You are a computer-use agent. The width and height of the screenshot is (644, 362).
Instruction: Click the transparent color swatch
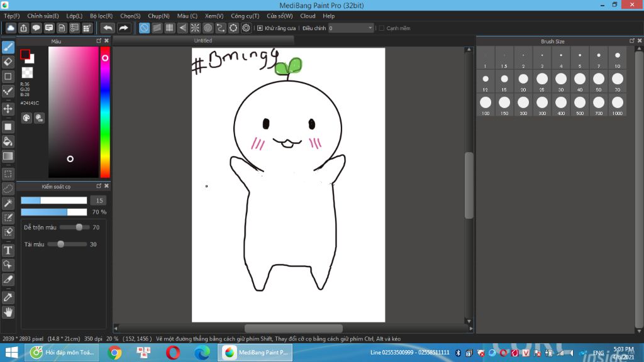27,73
